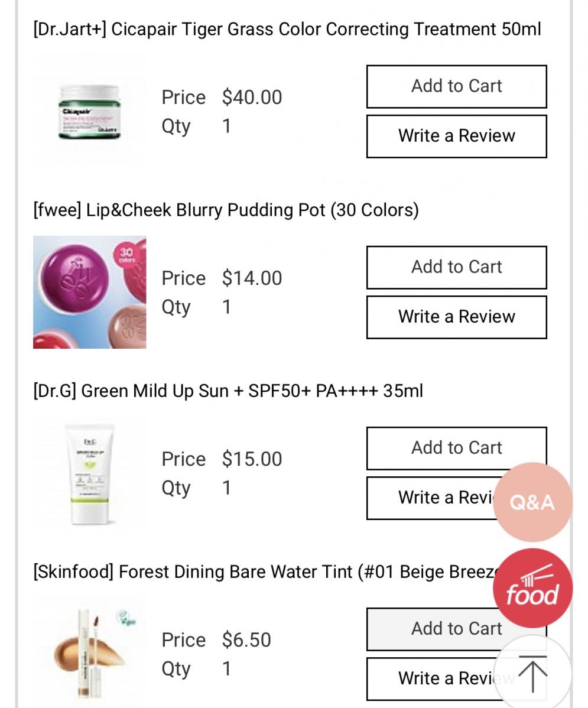Tap the $40.00 price of Dr.Jart+ item

(x=252, y=98)
